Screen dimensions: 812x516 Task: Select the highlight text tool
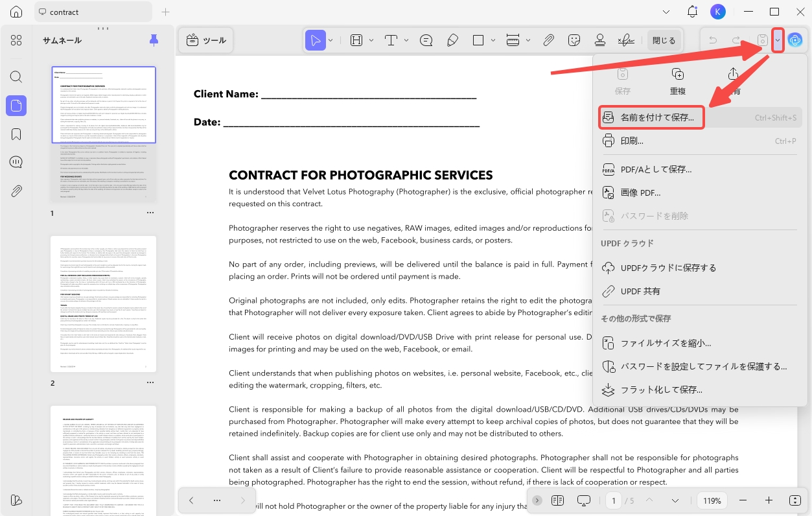coord(356,40)
